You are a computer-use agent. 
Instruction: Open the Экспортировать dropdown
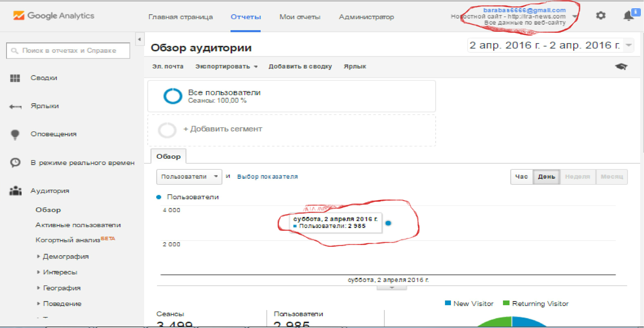click(x=226, y=67)
